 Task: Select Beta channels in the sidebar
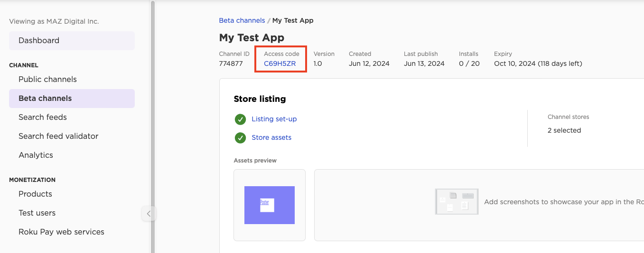point(72,99)
